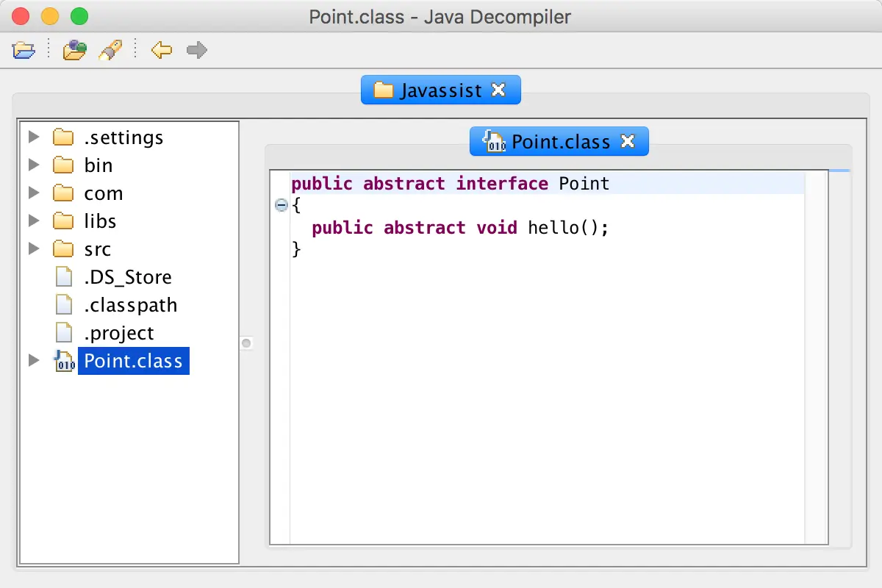Click the closing brace line
The width and height of the screenshot is (882, 588).
(x=297, y=250)
